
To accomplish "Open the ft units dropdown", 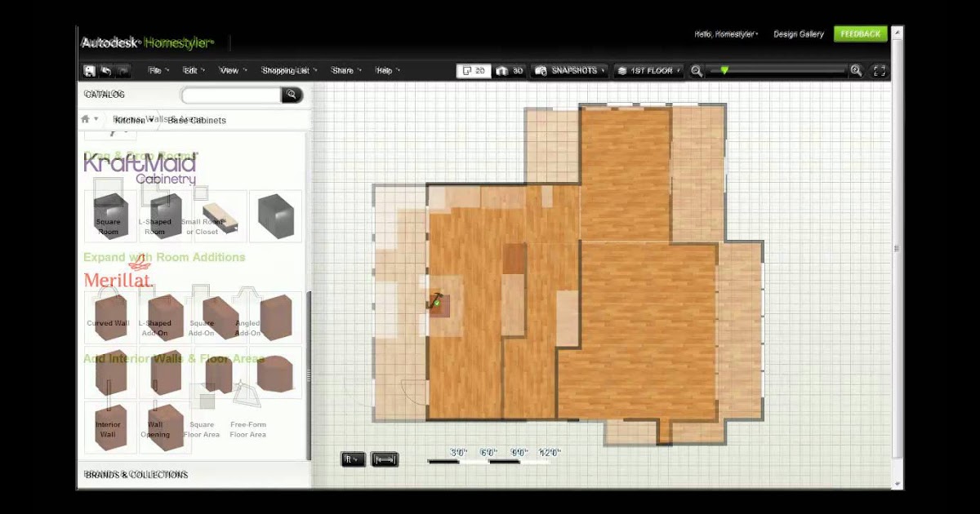I will (x=354, y=459).
